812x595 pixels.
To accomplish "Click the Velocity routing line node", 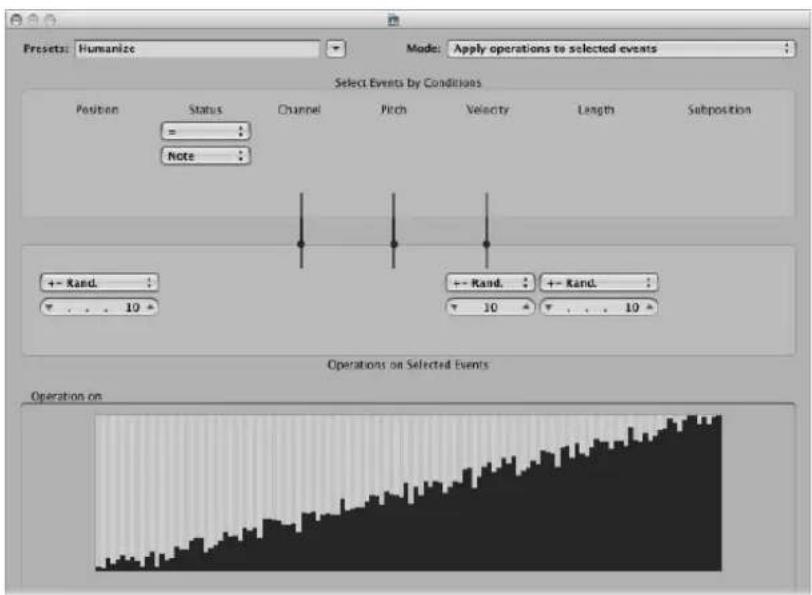I will click(486, 244).
